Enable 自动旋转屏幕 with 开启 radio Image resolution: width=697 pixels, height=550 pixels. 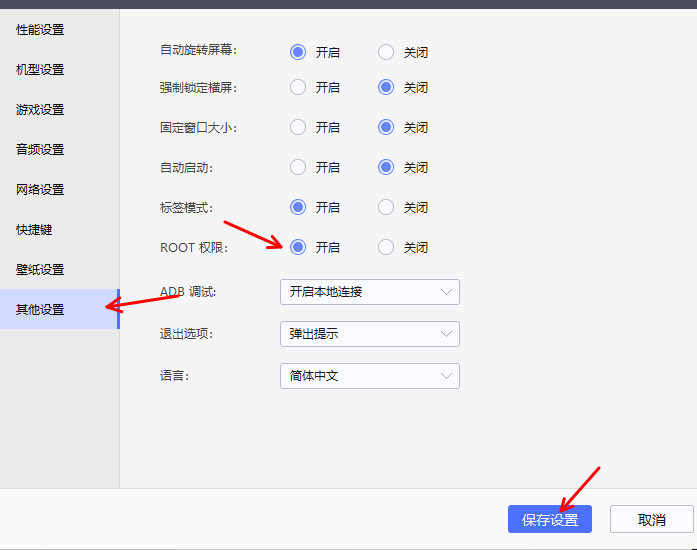pos(298,52)
